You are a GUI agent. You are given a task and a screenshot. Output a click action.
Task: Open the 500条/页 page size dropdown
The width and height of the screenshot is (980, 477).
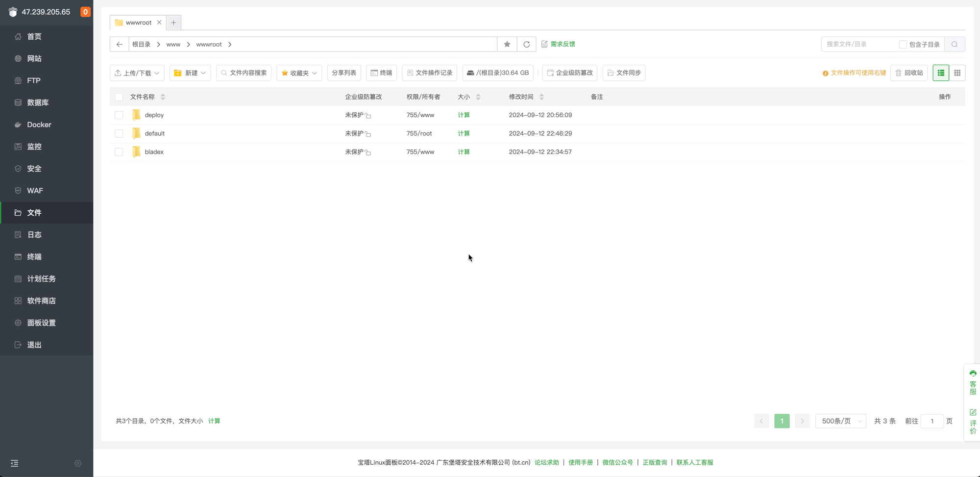pyautogui.click(x=841, y=421)
